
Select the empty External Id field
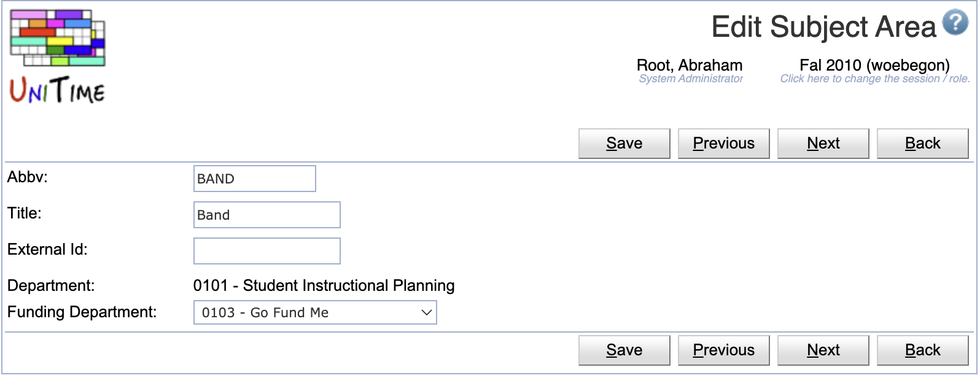click(x=267, y=251)
